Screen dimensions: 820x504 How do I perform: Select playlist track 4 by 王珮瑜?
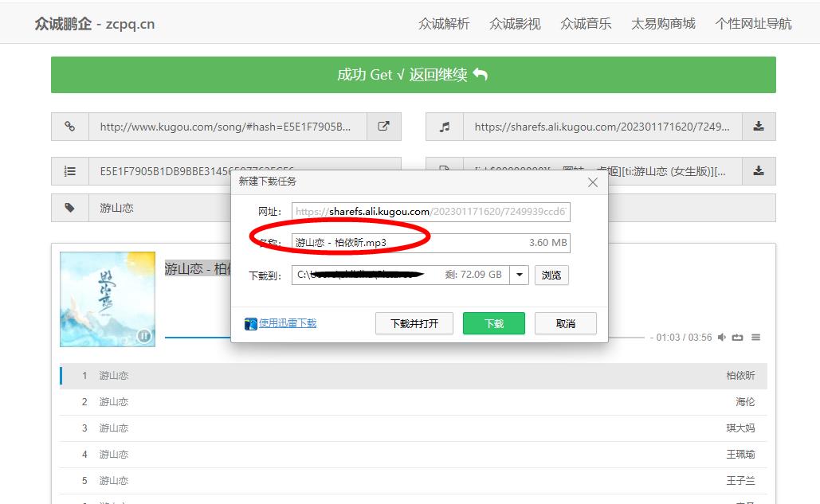click(413, 455)
